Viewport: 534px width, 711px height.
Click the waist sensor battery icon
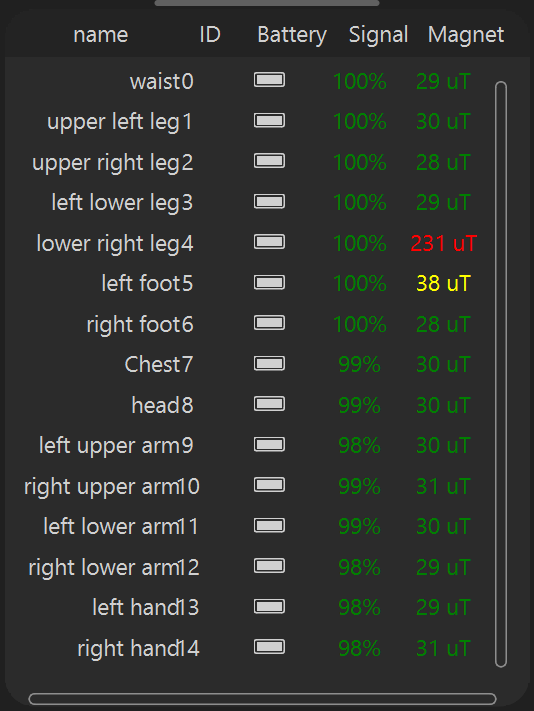(269, 80)
